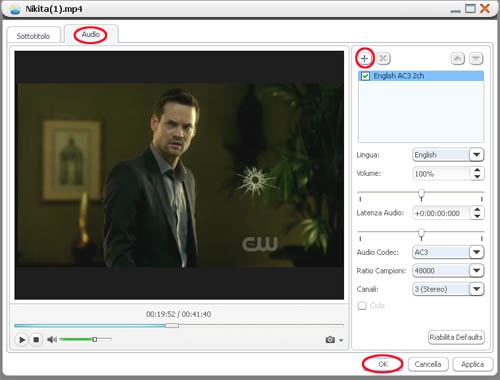
Task: Switch to the Sottotitolo tab
Action: coord(33,36)
